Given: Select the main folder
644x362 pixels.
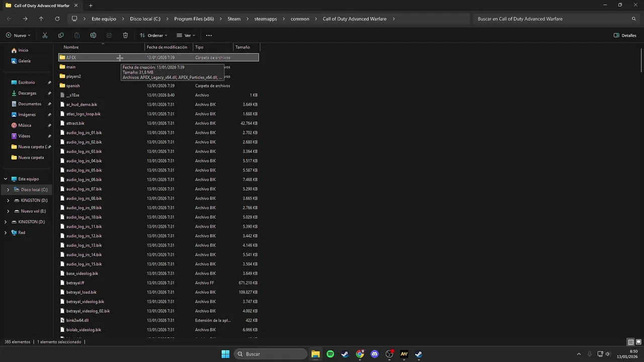Looking at the screenshot, I should point(159,67).
